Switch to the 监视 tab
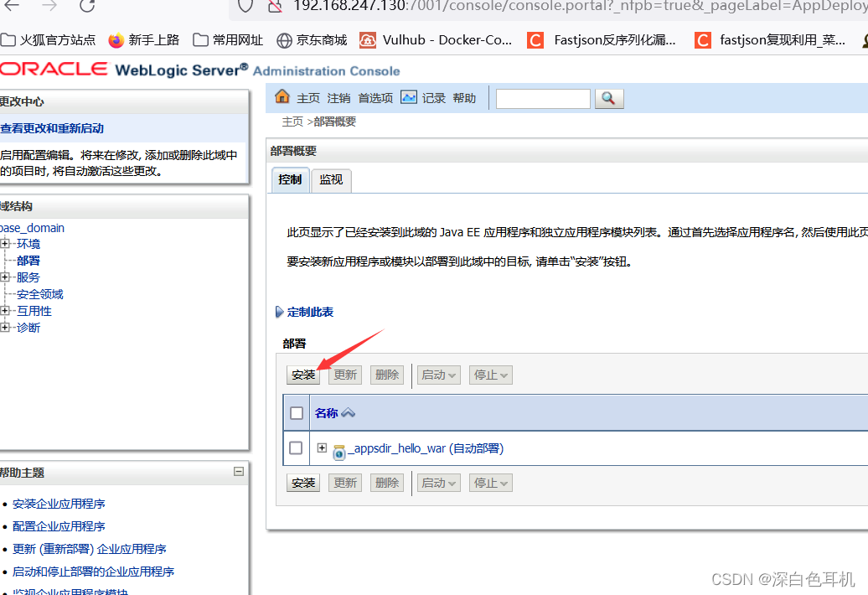This screenshot has width=868, height=595. coord(331,179)
